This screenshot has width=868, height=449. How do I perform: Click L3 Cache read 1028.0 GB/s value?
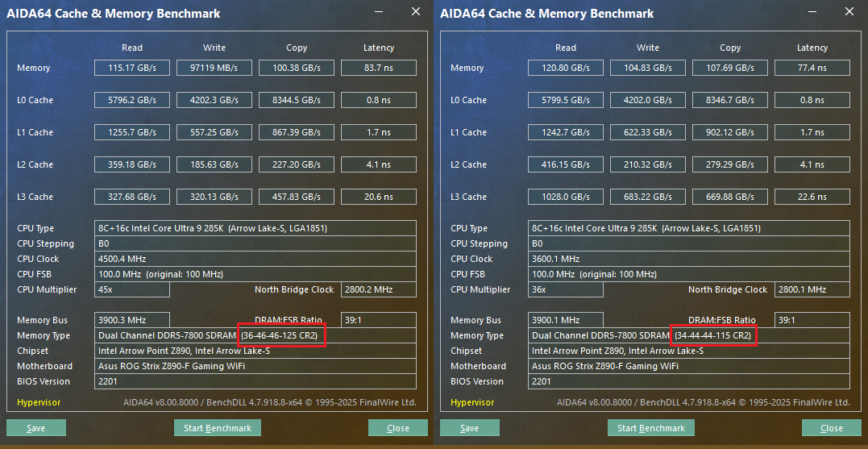[x=565, y=197]
